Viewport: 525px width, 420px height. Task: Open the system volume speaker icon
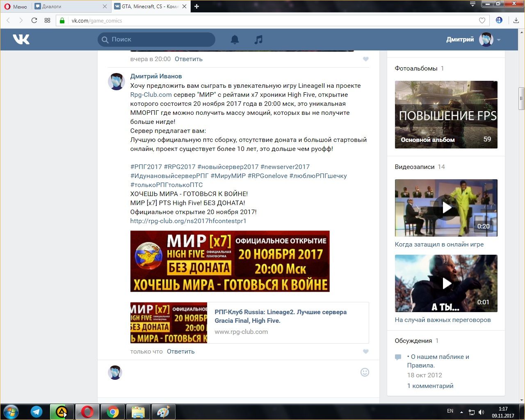tap(481, 412)
